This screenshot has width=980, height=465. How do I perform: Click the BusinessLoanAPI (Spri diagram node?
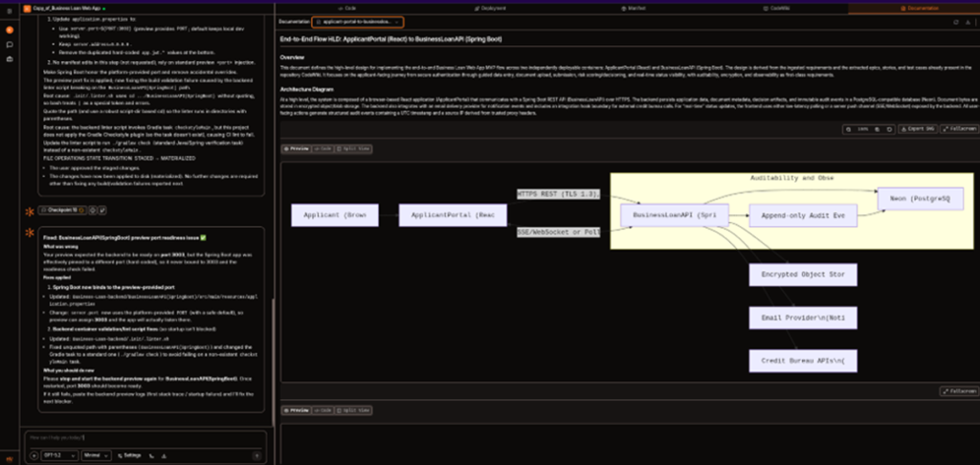point(675,215)
